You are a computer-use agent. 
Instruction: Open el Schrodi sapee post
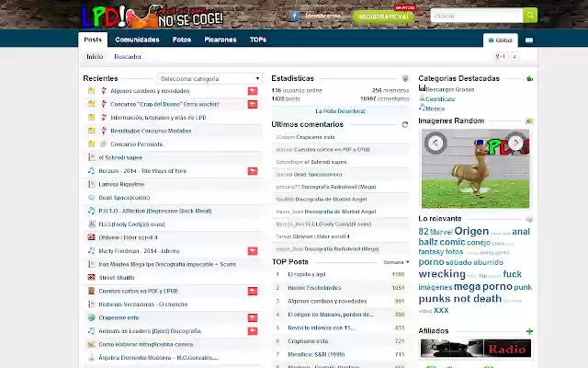pos(120,157)
